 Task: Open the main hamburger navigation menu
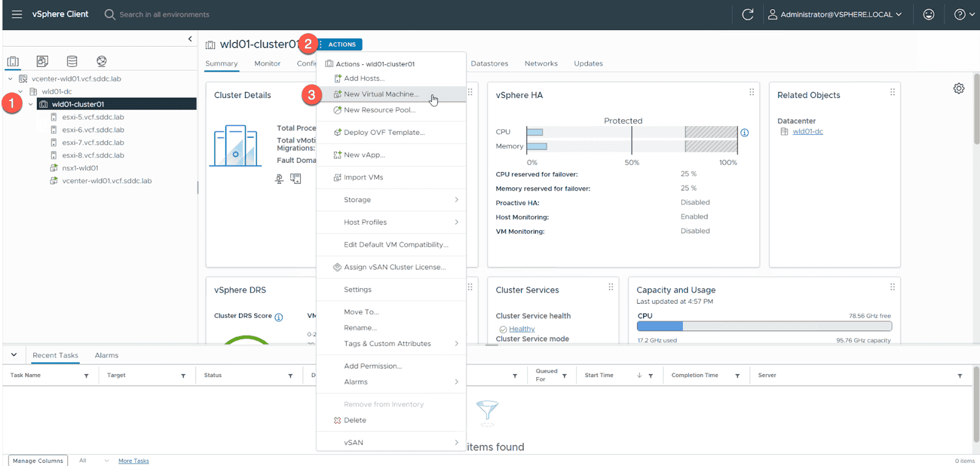[17, 15]
